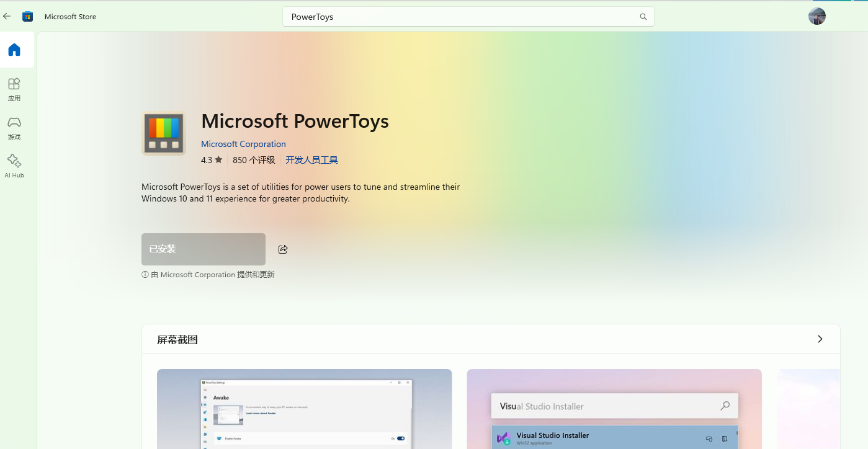The height and width of the screenshot is (449, 868).
Task: Expand screenshots with the chevron arrow
Action: [820, 339]
